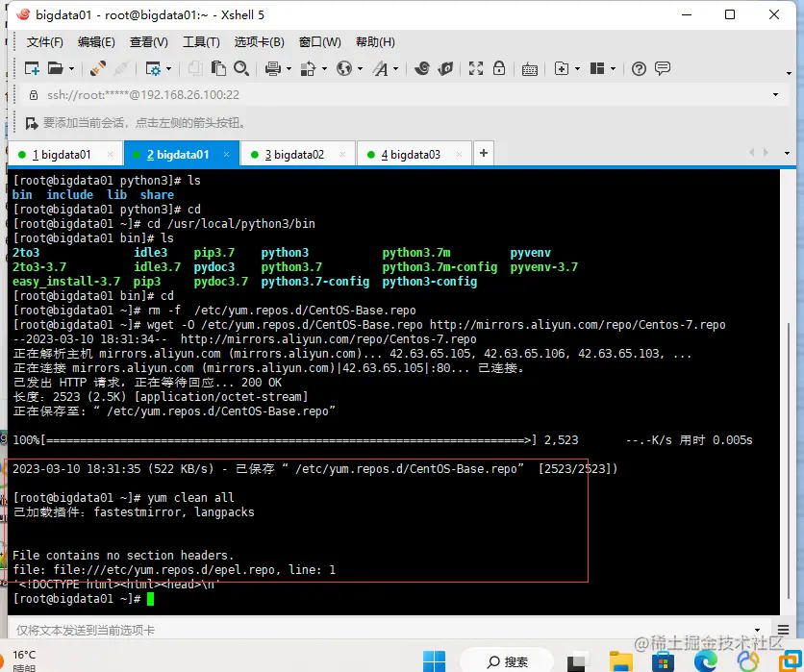Screen dimensions: 804x672
Task: Click the taskbar 搜索 search box
Action: 507,661
